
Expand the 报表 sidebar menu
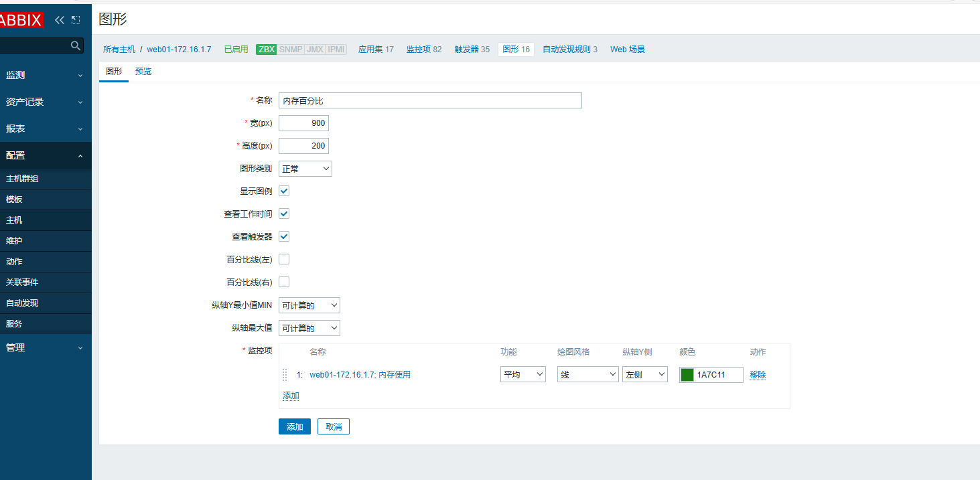pos(46,129)
